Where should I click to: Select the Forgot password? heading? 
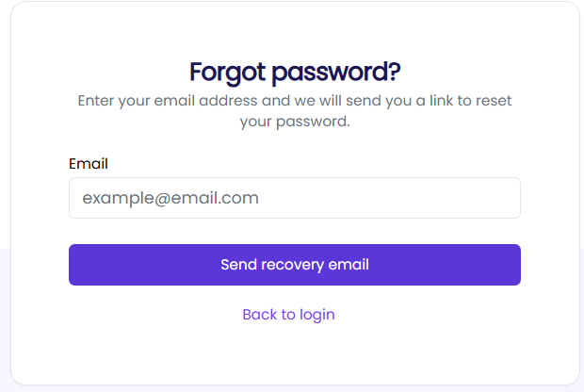pos(295,73)
